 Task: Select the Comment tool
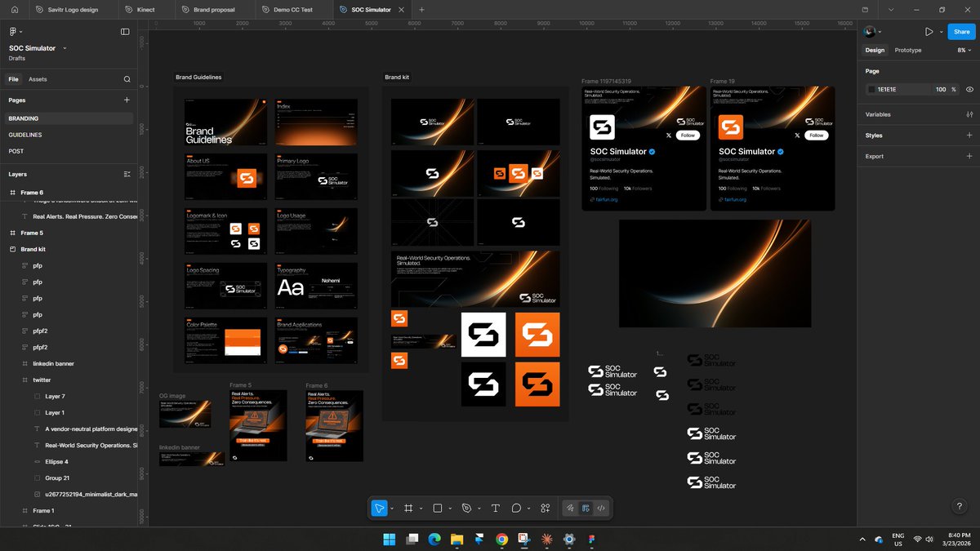[x=516, y=508]
